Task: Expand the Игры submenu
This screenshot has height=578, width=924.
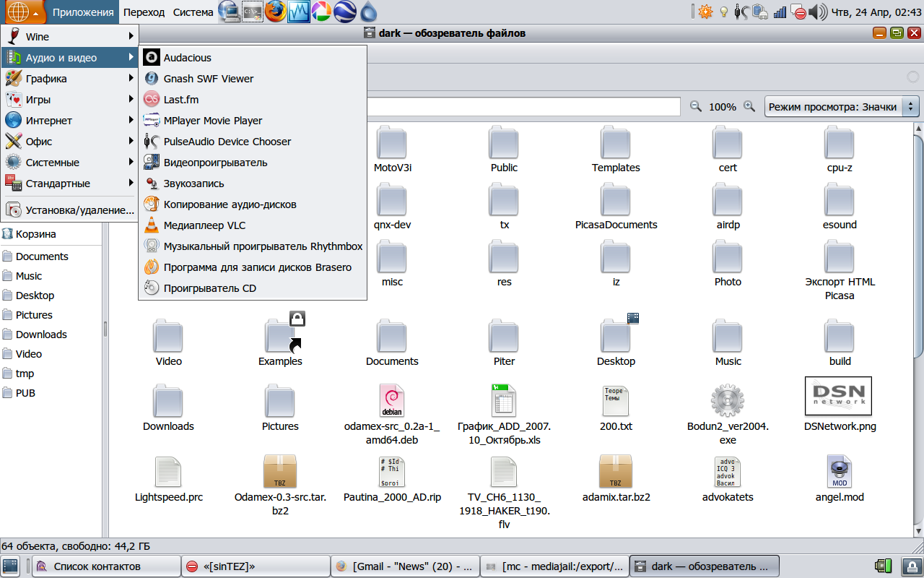Action: (69, 100)
